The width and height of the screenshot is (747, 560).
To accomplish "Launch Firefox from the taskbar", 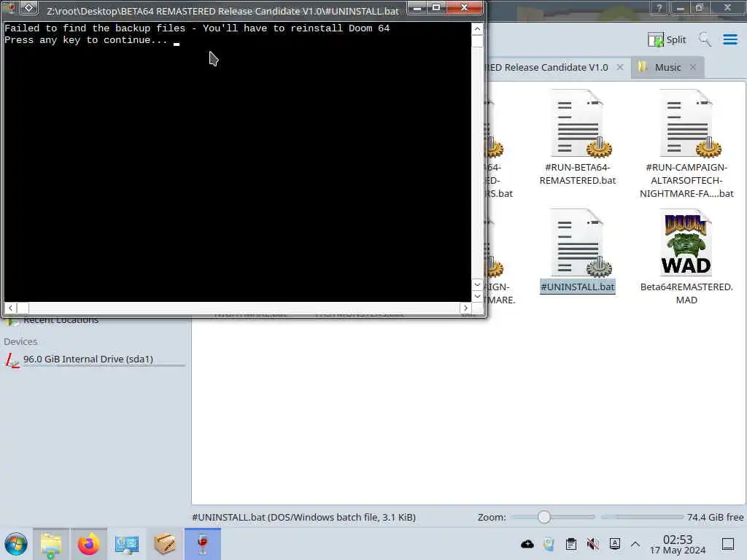I will 88,544.
